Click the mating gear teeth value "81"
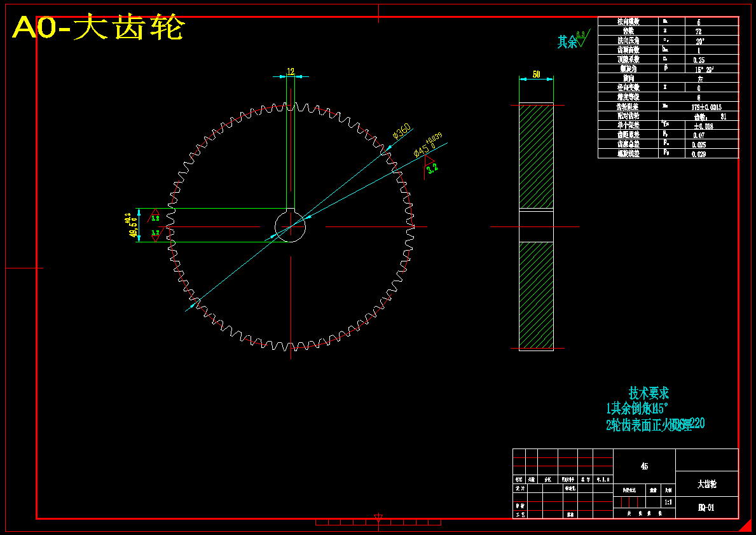Image resolution: width=756 pixels, height=535 pixels. click(723, 116)
